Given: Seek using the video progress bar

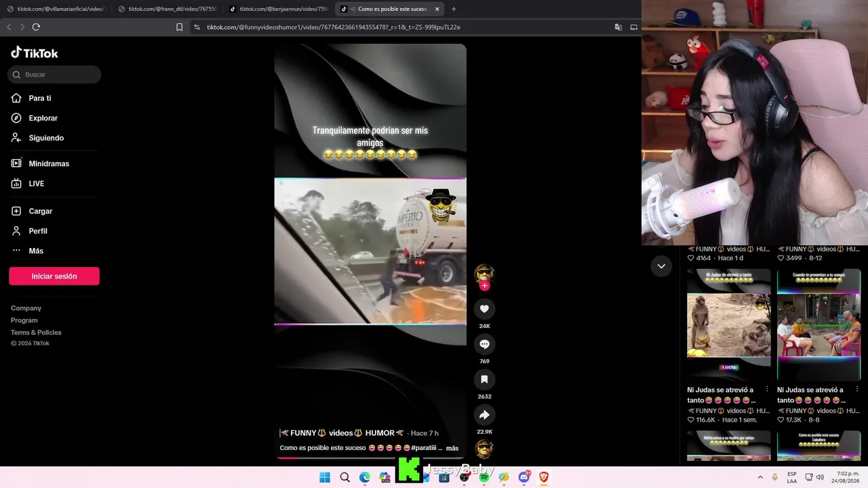Looking at the screenshot, I should tap(370, 458).
